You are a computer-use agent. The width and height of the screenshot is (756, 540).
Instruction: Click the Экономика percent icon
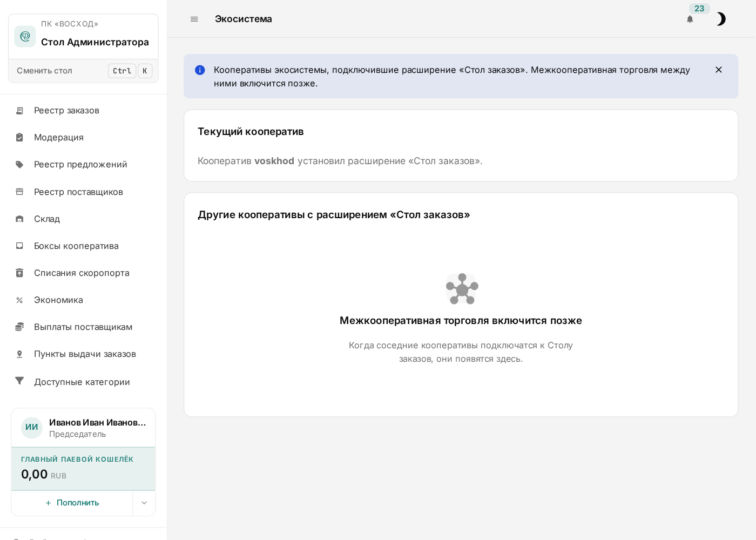coord(19,300)
